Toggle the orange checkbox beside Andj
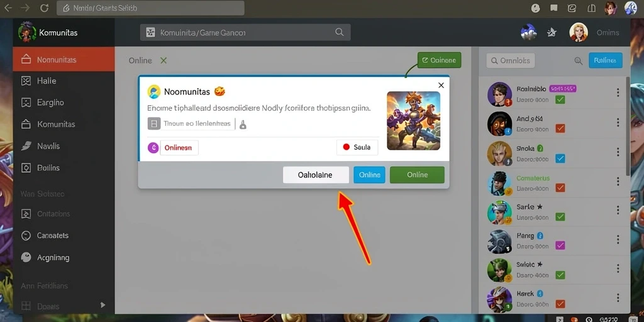Viewport: 644px width, 322px height. (560, 128)
